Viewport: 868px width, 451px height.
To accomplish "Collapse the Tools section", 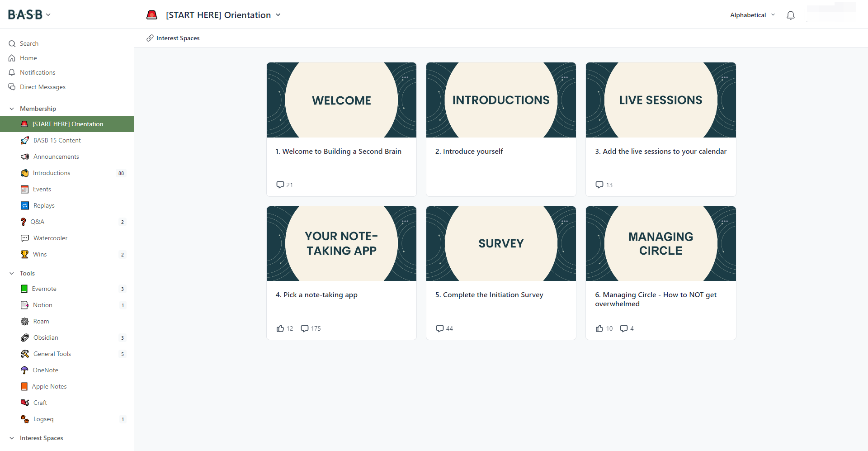I will [12, 273].
